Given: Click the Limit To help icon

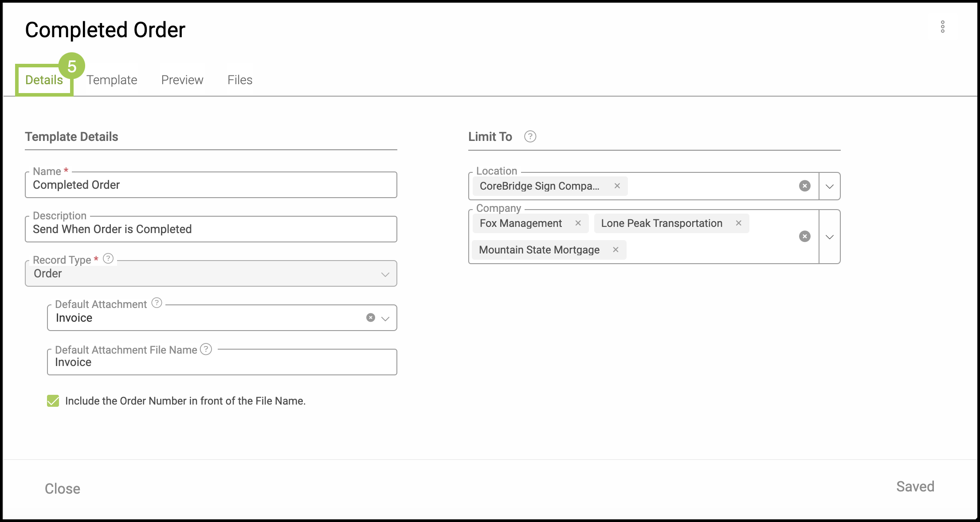Looking at the screenshot, I should pyautogui.click(x=530, y=136).
